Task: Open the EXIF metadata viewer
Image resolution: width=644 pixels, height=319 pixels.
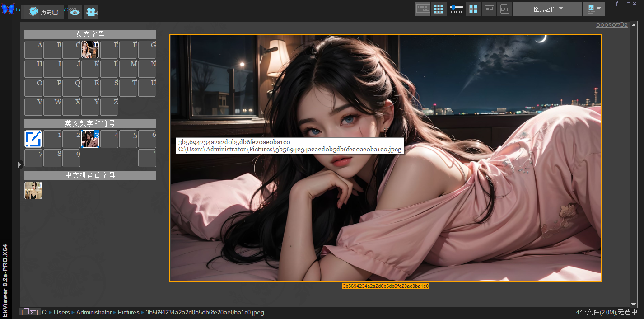Action: pyautogui.click(x=504, y=8)
